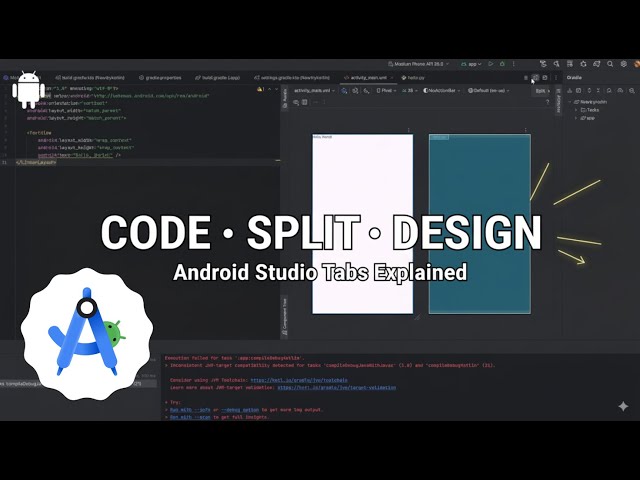
Task: Open the Pixel device preview dropdown
Action: tap(386, 91)
